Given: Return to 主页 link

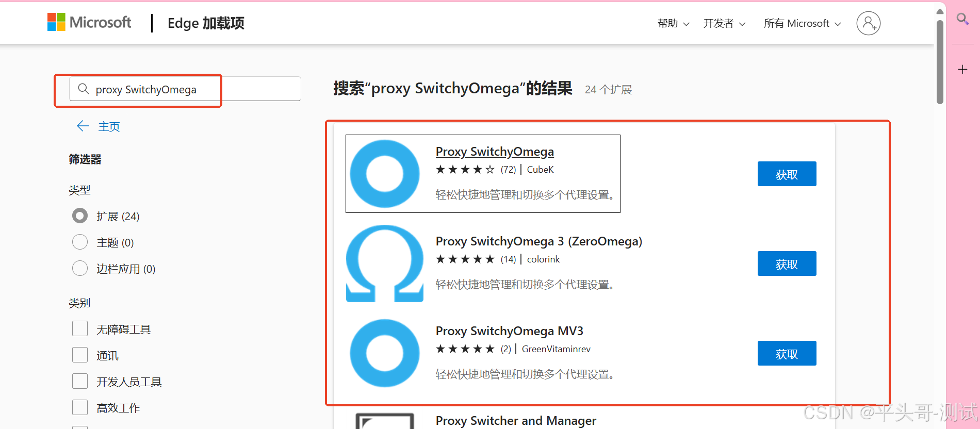Looking at the screenshot, I should [x=109, y=126].
